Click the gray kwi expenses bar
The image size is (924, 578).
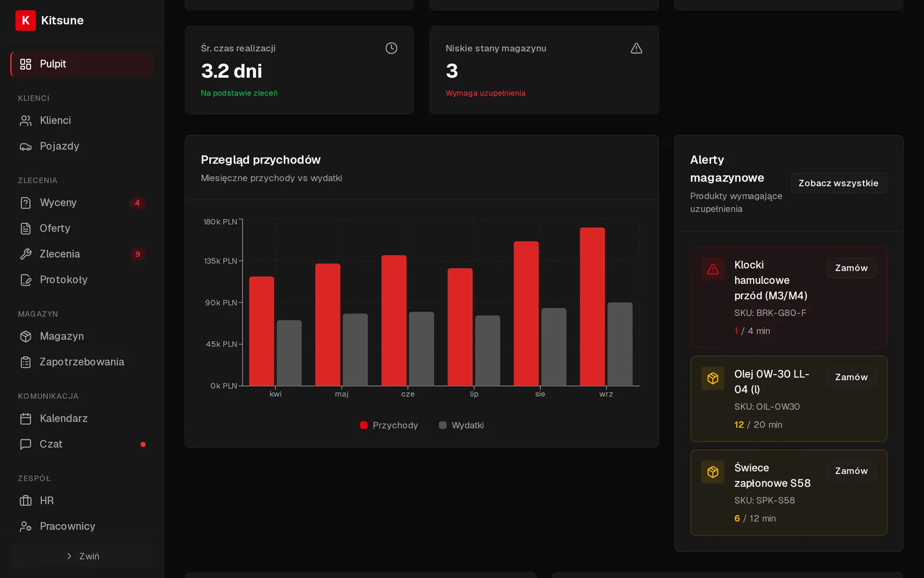(x=289, y=353)
